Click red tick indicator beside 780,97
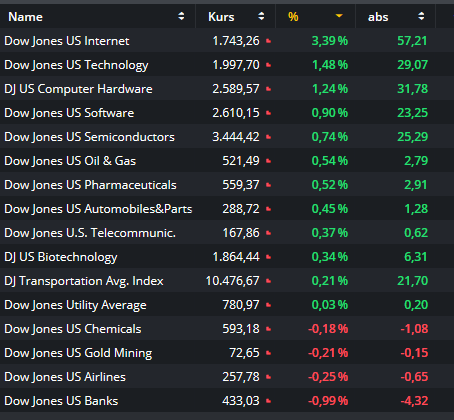The image size is (454, 420). point(268,305)
